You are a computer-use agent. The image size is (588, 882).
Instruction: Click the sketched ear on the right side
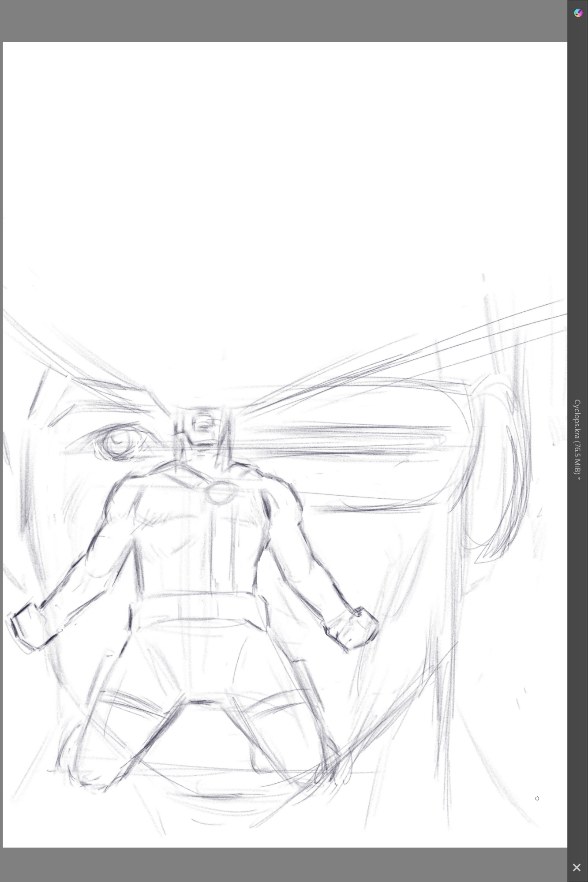click(498, 463)
